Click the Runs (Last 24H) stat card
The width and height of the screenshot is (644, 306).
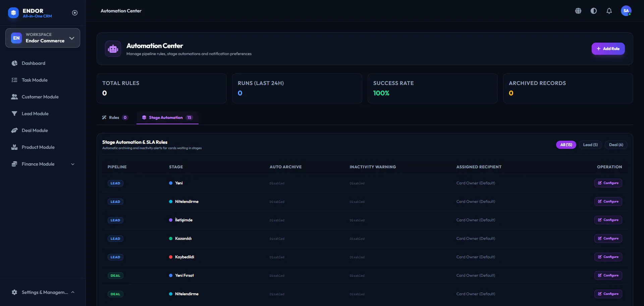[x=297, y=88]
